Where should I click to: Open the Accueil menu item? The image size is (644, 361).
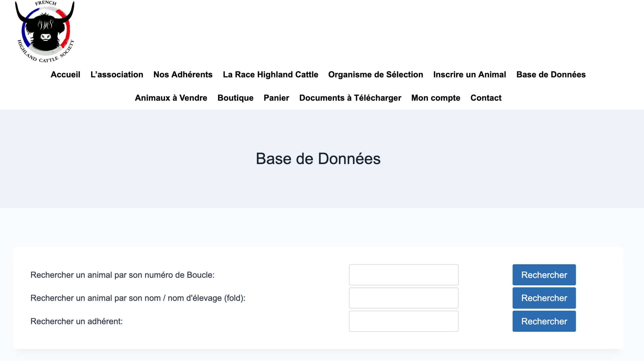tap(65, 74)
